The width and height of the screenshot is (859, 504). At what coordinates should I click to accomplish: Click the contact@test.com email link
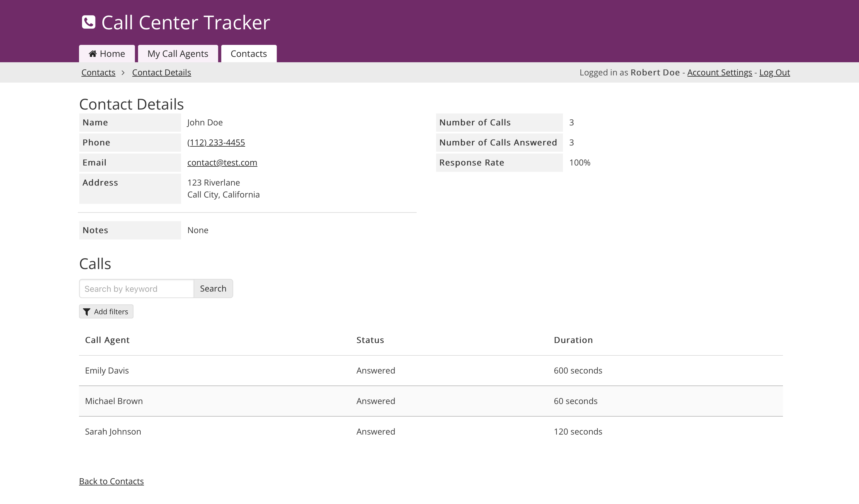(x=222, y=163)
